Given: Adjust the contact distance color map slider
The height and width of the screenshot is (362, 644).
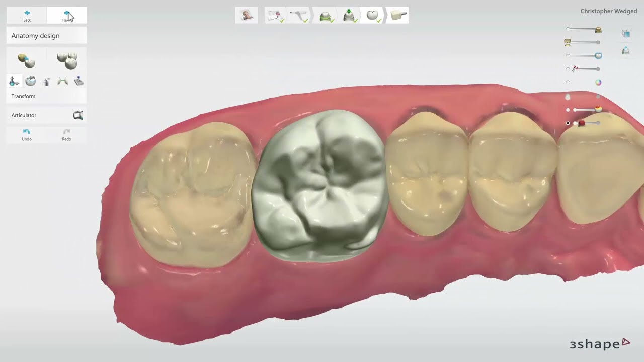Looking at the screenshot, I should pyautogui.click(x=587, y=109).
